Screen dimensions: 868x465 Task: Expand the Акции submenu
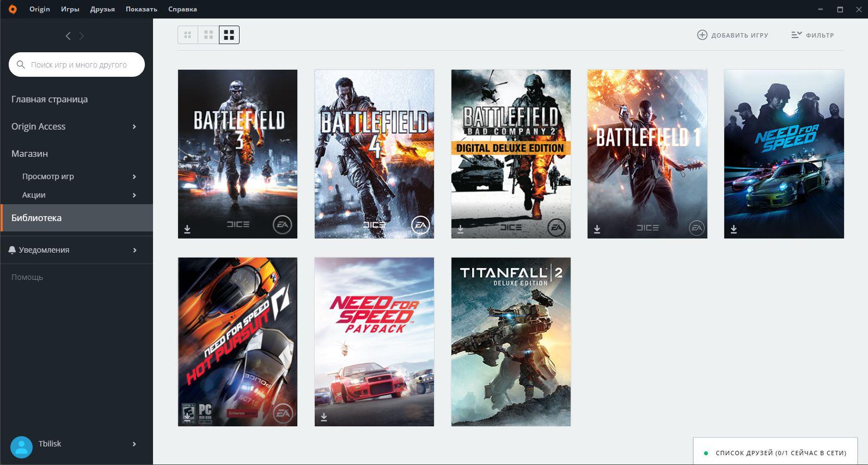pyautogui.click(x=134, y=195)
